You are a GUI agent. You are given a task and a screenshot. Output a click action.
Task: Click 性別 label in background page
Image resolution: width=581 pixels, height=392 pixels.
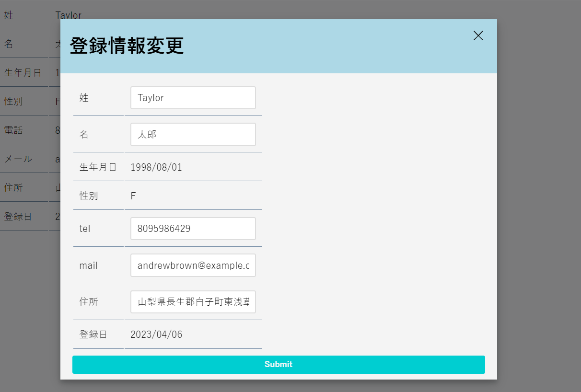13,101
